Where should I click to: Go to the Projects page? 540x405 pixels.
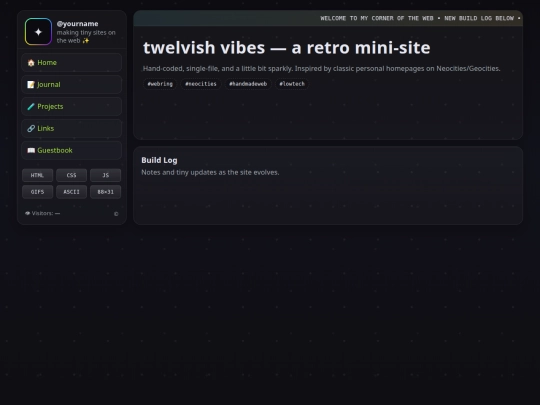tap(72, 106)
